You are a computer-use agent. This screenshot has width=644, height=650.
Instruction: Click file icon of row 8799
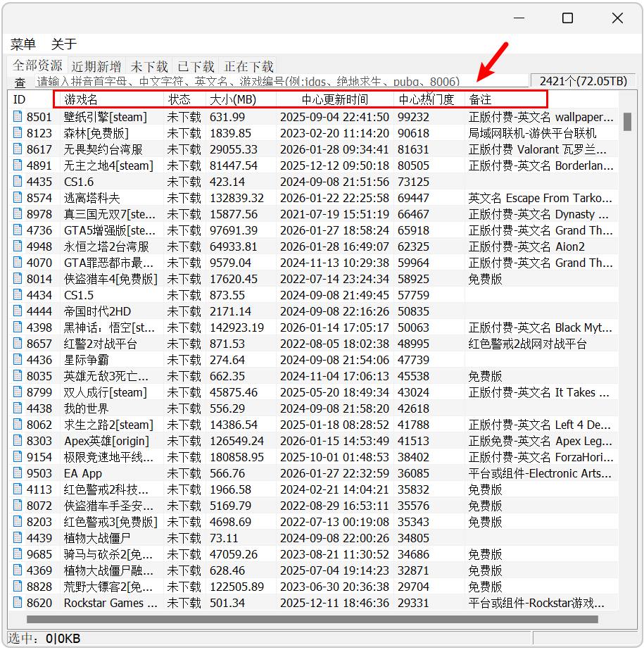18,392
